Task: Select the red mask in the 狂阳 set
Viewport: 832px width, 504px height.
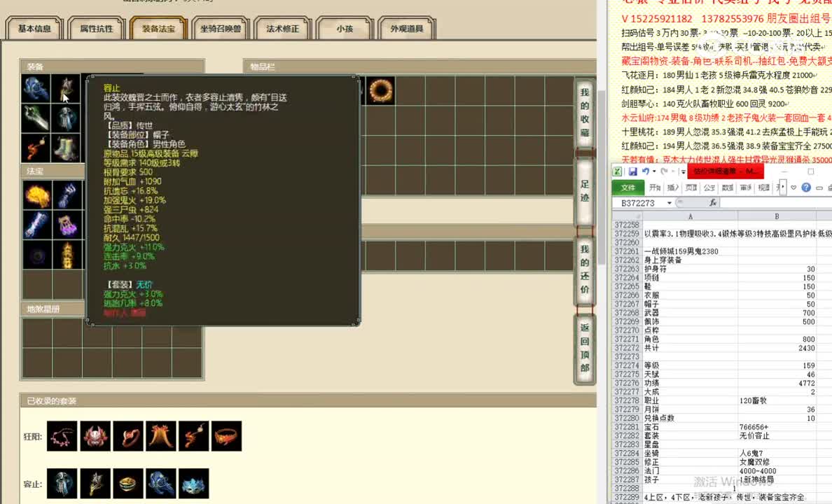Action: click(x=95, y=436)
